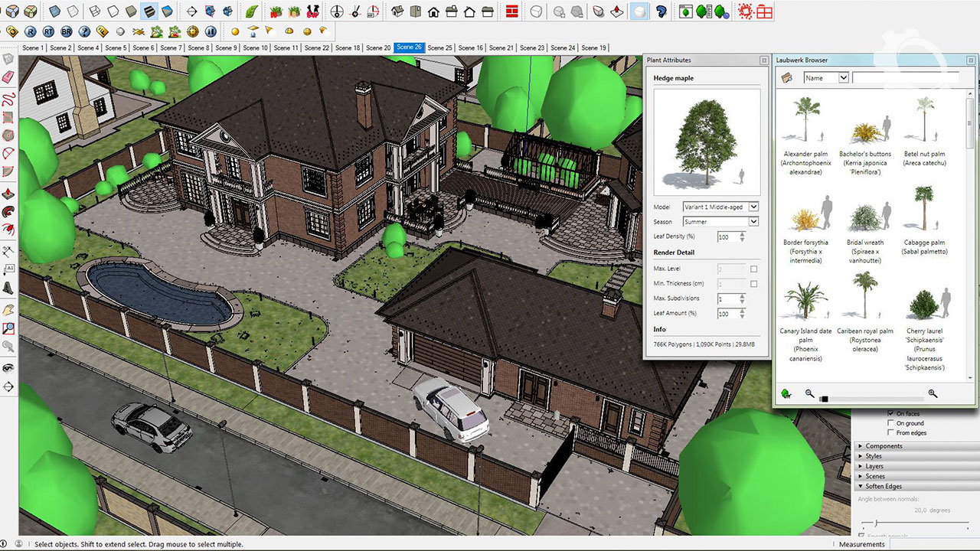The width and height of the screenshot is (980, 551).
Task: Click the Shaded With Textures style icon
Action: pos(149,11)
